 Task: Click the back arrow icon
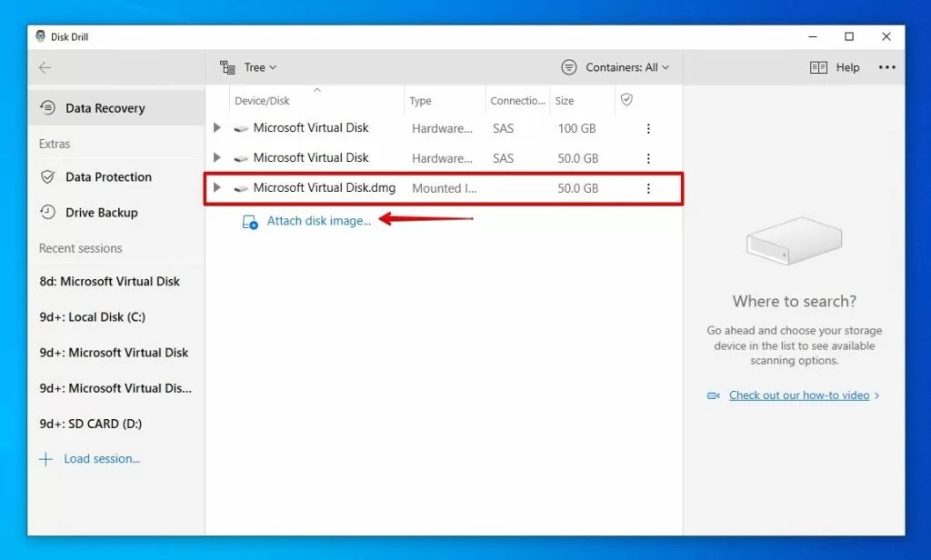[x=45, y=67]
